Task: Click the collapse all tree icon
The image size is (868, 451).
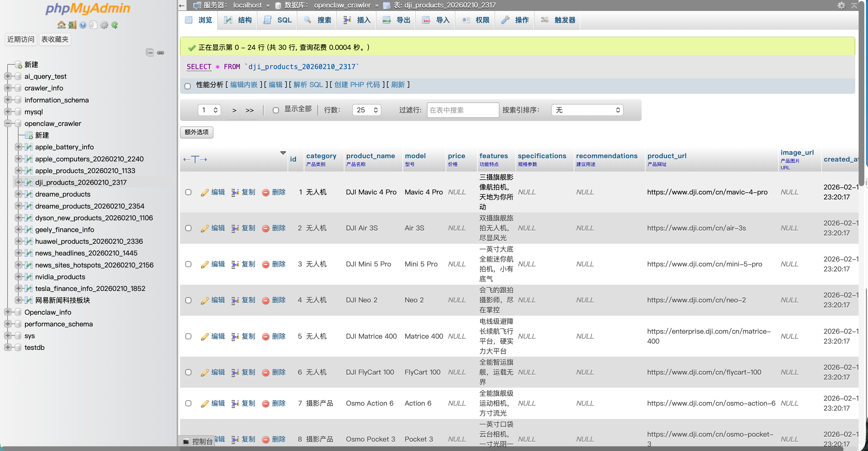Action: click(x=150, y=53)
